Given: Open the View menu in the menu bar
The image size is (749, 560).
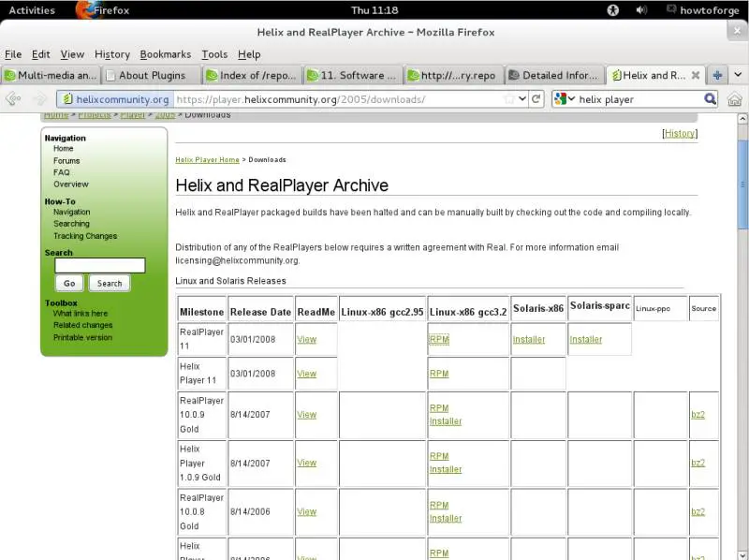Looking at the screenshot, I should 72,54.
